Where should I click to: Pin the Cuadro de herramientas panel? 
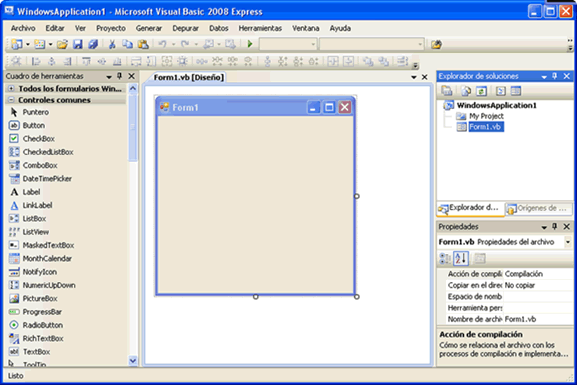pos(120,76)
